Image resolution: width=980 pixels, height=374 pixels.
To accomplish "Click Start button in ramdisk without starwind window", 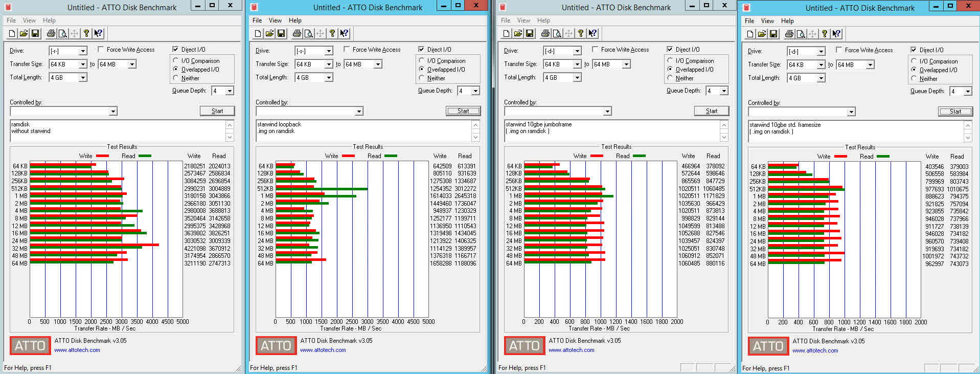I will click(x=217, y=111).
